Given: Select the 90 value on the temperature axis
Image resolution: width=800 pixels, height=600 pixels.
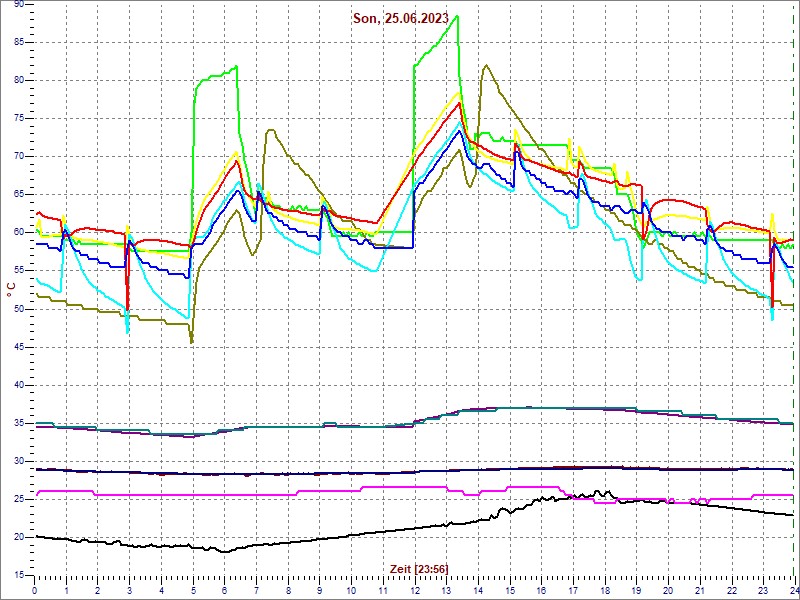Looking at the screenshot, I should (19, 4).
